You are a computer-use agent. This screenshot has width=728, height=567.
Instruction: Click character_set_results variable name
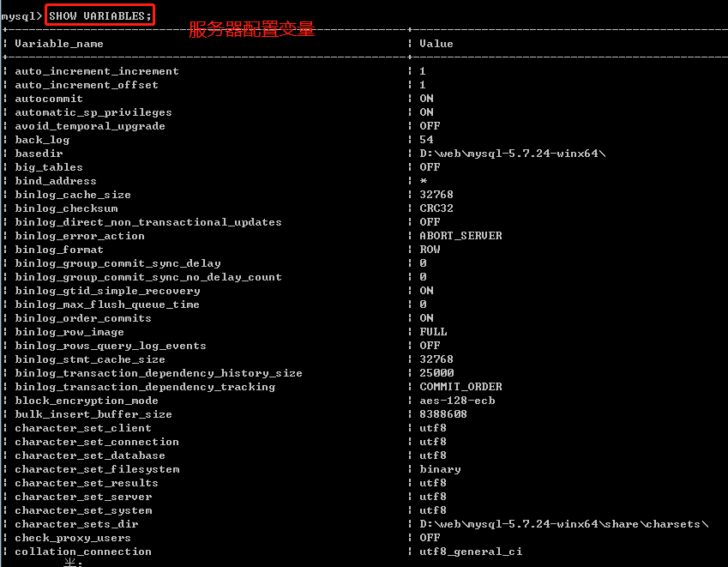click(x=87, y=483)
